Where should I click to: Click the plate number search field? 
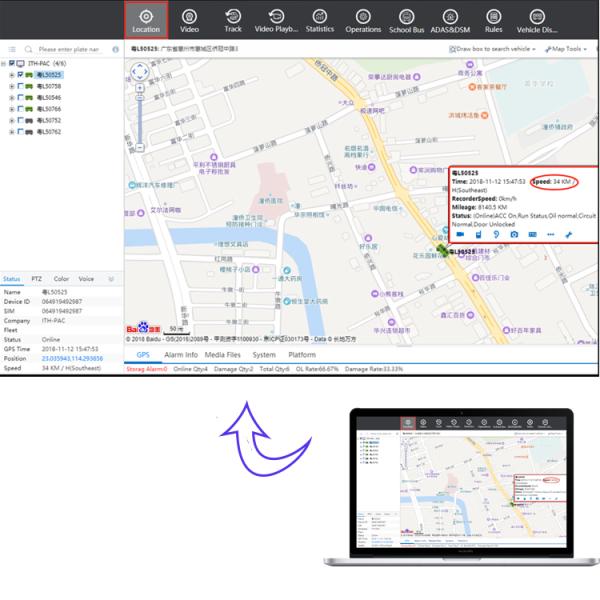click(70, 48)
